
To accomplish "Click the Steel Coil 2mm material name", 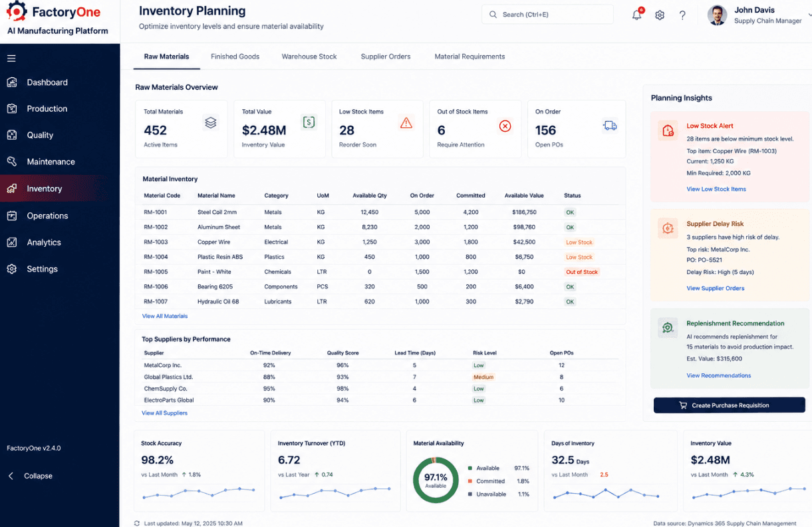I will pyautogui.click(x=217, y=212).
